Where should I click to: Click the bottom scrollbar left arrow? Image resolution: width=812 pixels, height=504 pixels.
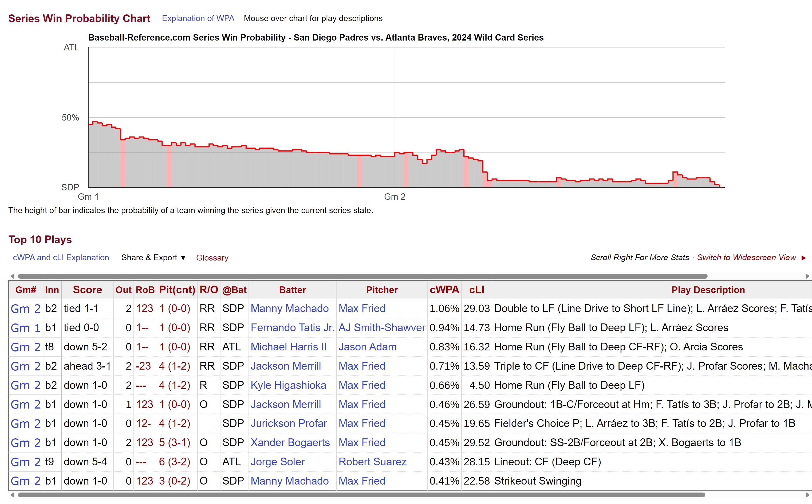[x=12, y=495]
